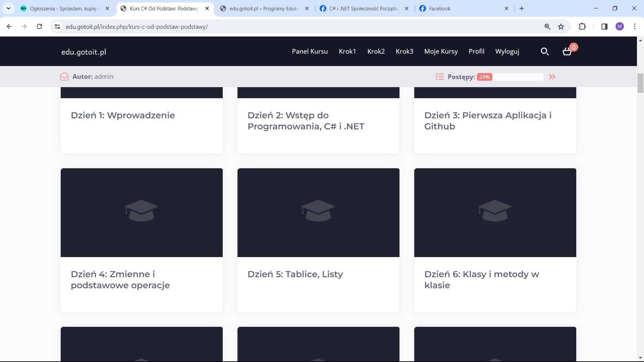Screen dimensions: 644x362
Task: Switch to edu.gotoit.pl – Programy tab
Action: pos(264,8)
